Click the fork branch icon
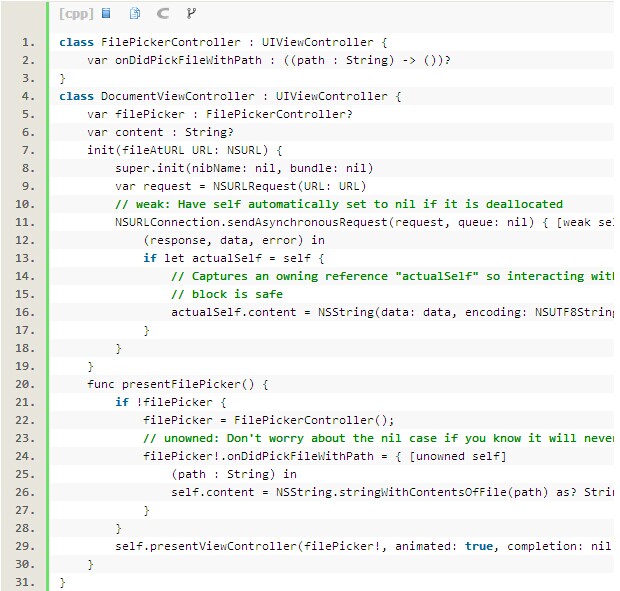The height and width of the screenshot is (591, 620). point(192,13)
